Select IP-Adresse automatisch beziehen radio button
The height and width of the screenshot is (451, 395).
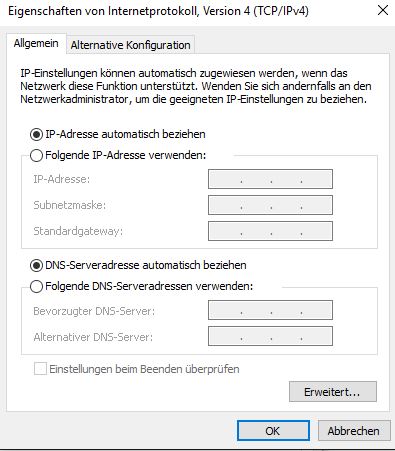(x=36, y=135)
